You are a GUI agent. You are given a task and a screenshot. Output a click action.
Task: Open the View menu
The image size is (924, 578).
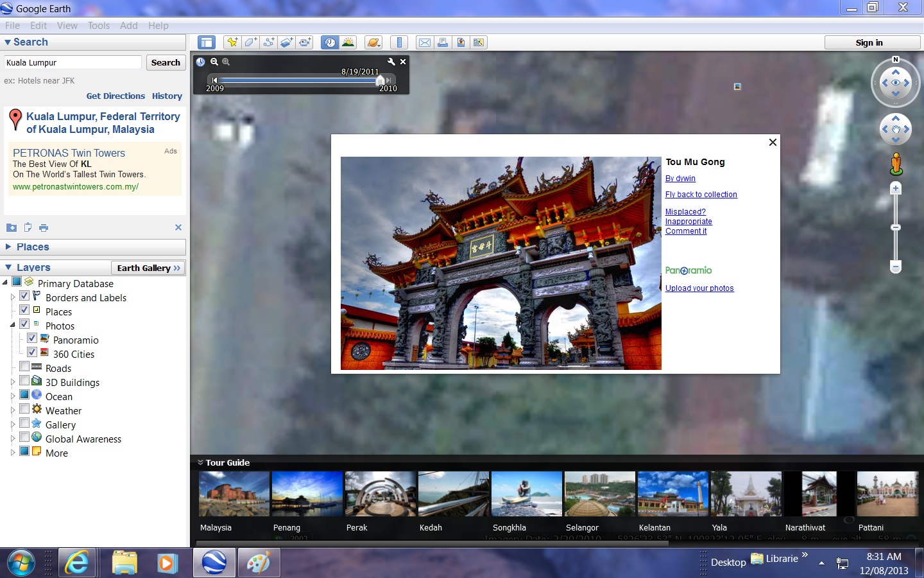pyautogui.click(x=67, y=26)
